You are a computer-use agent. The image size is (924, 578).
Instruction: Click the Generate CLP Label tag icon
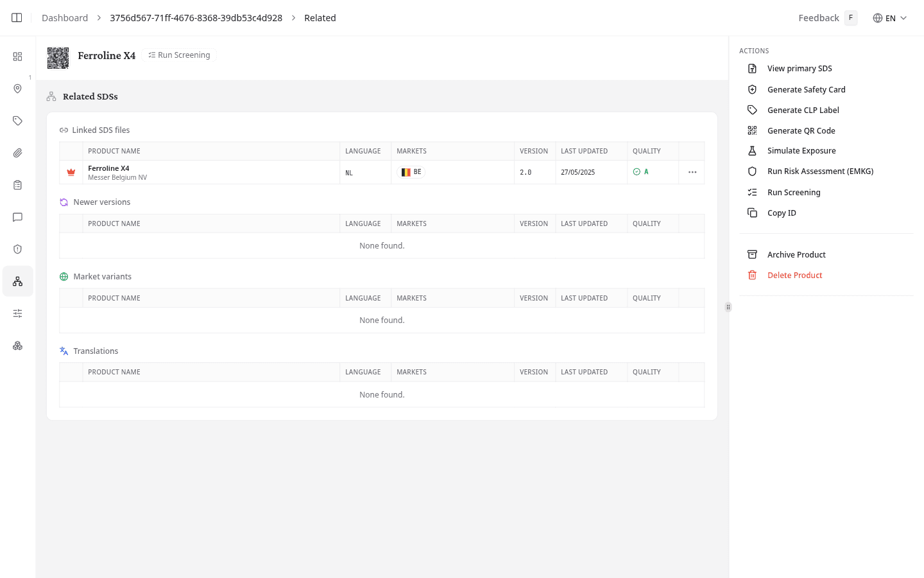point(752,110)
